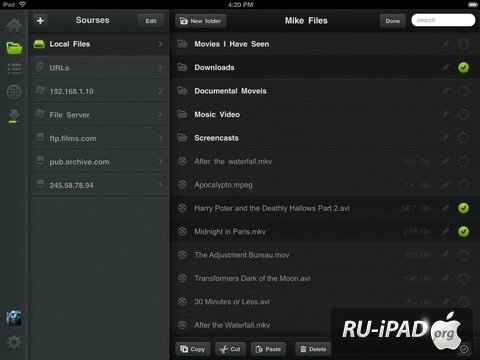This screenshot has width=480, height=360.
Task: Rename Mosic Video via pencil icon
Action: pyautogui.click(x=446, y=114)
